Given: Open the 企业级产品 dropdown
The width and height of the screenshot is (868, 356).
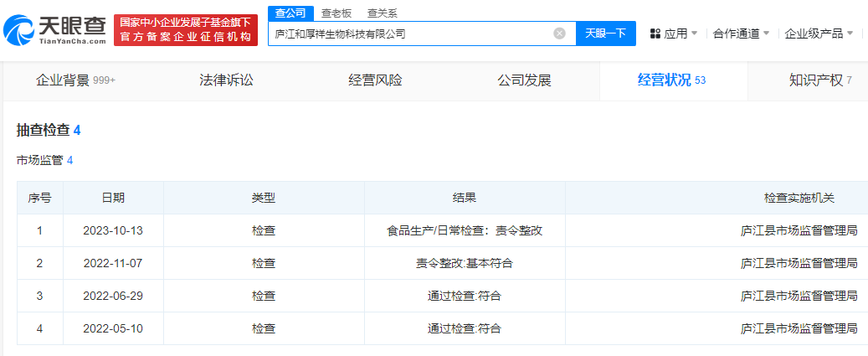Looking at the screenshot, I should (819, 34).
